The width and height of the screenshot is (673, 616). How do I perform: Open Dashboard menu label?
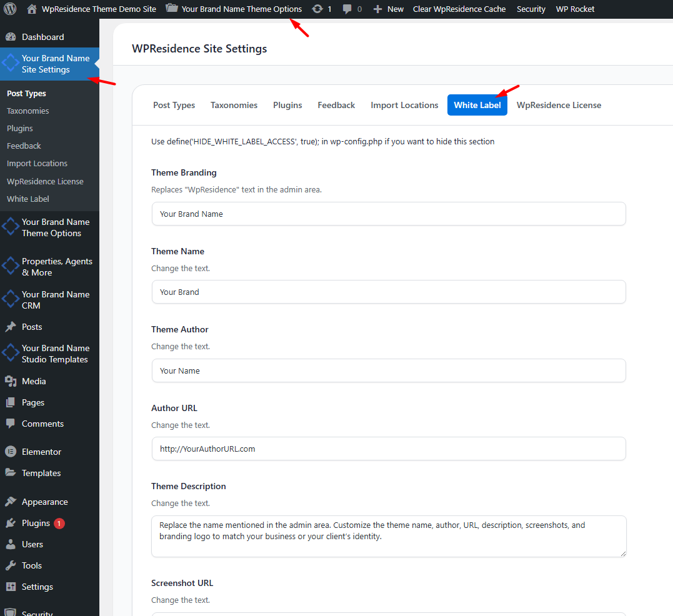click(43, 37)
